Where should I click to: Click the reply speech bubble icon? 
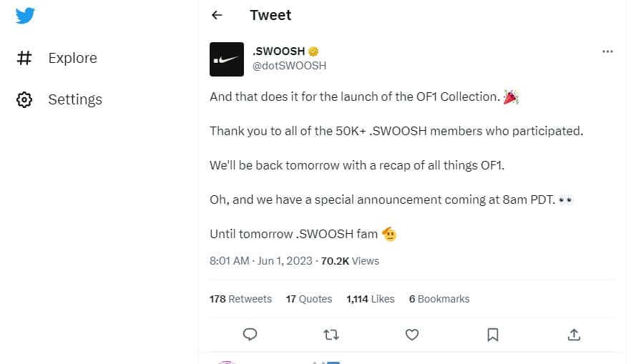[250, 334]
